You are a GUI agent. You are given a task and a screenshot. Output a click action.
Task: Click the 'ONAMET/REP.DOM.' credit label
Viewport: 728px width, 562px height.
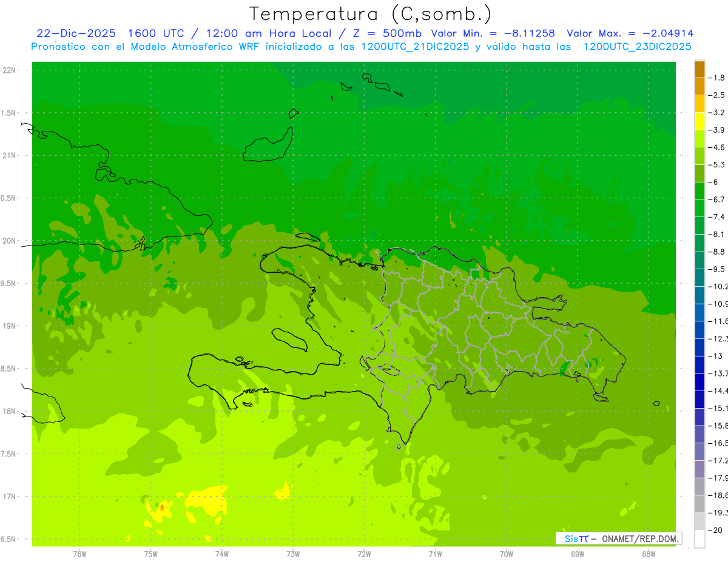(639, 538)
